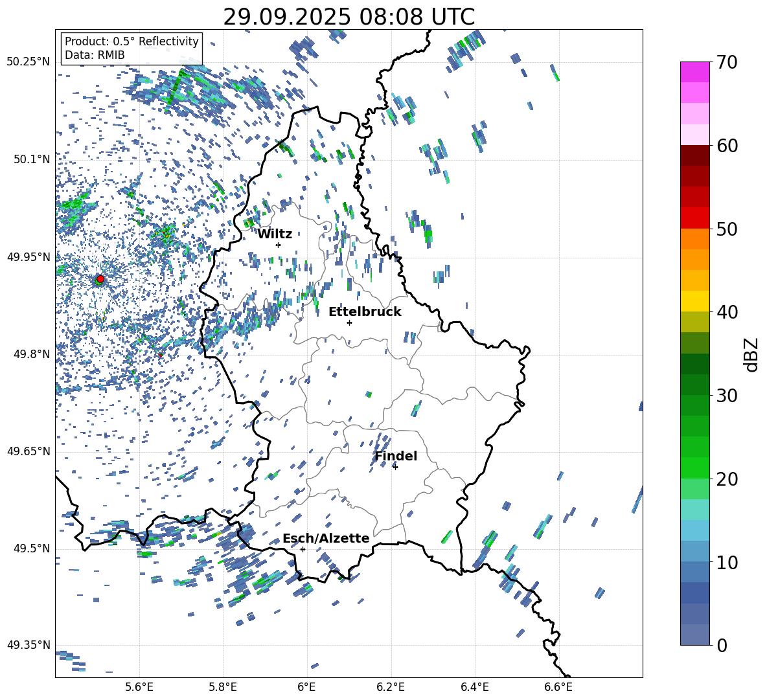
Task: Click the Findel station cross marker
Action: point(395,467)
